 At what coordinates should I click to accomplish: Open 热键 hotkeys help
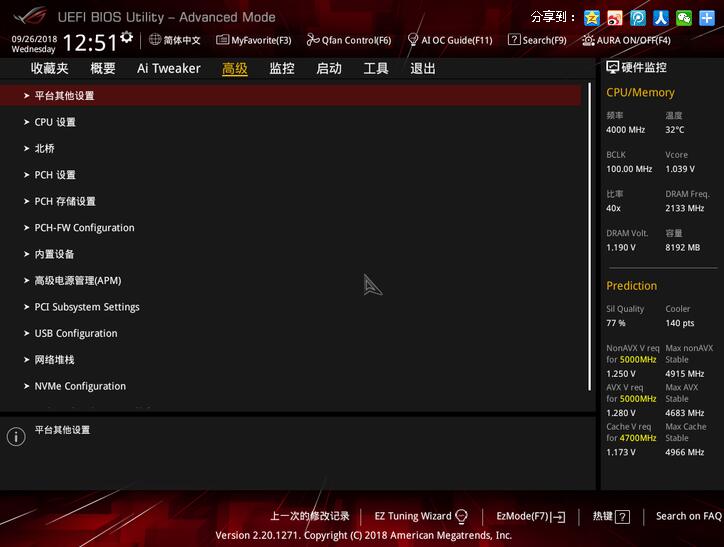click(603, 516)
